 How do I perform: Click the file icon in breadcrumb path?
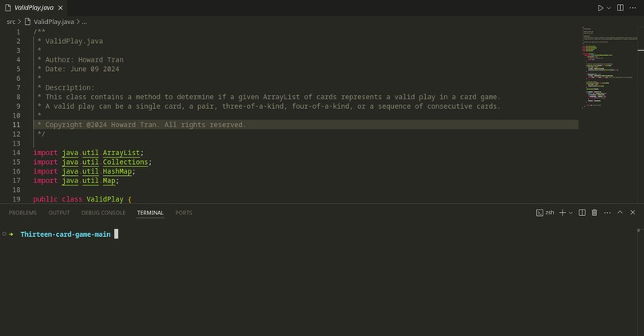pos(27,22)
